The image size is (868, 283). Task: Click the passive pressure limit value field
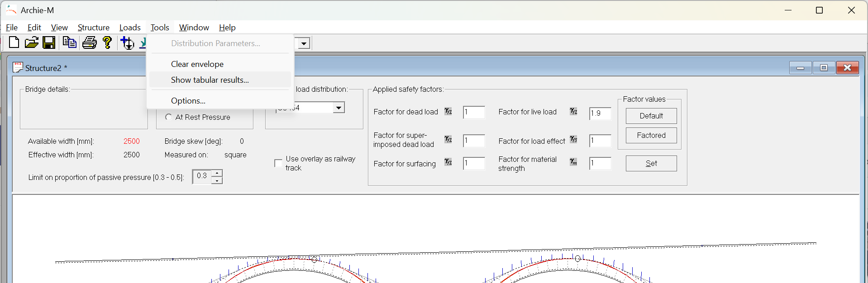click(202, 176)
